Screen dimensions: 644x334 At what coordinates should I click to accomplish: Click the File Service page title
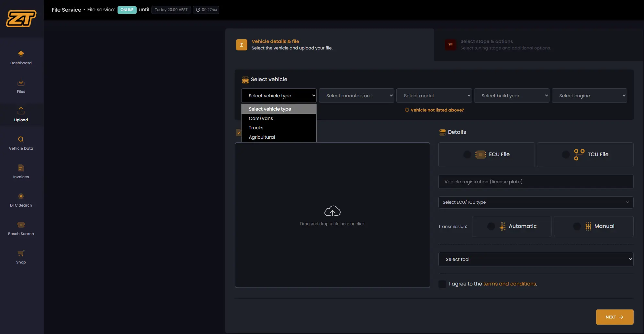pyautogui.click(x=66, y=10)
